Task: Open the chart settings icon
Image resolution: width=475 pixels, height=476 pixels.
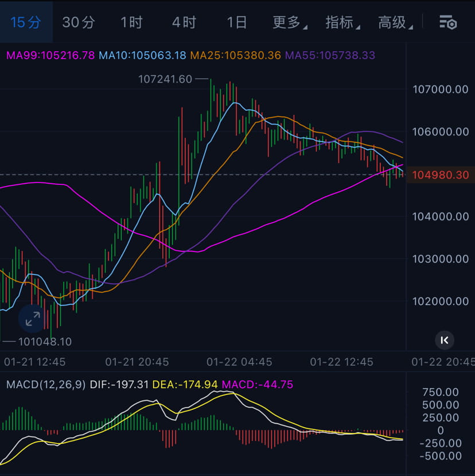Action: (x=448, y=22)
